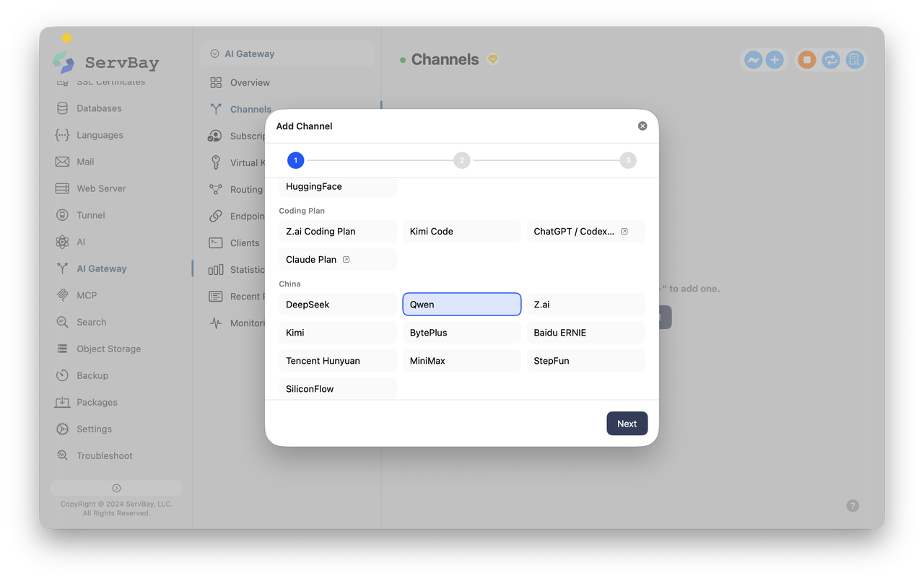Image resolution: width=924 pixels, height=581 pixels.
Task: Click the activity wave toolbar icon
Action: (x=753, y=60)
